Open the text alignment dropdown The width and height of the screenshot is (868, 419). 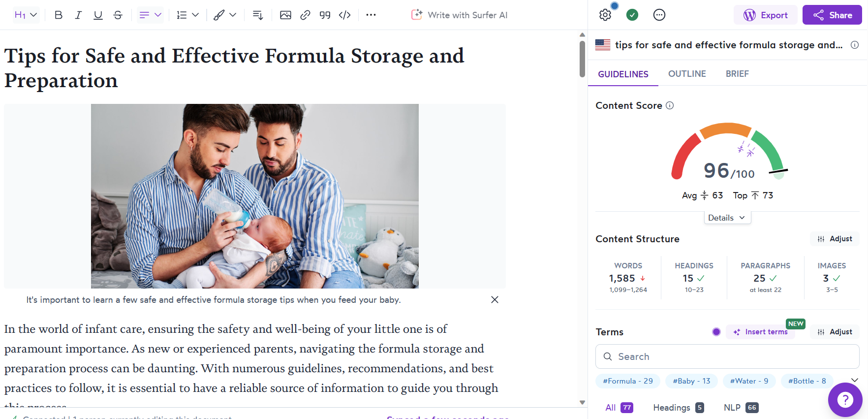tap(150, 15)
